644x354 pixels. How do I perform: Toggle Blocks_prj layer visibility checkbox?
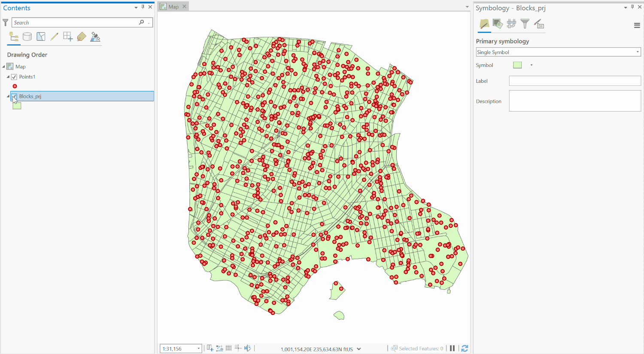coord(14,96)
